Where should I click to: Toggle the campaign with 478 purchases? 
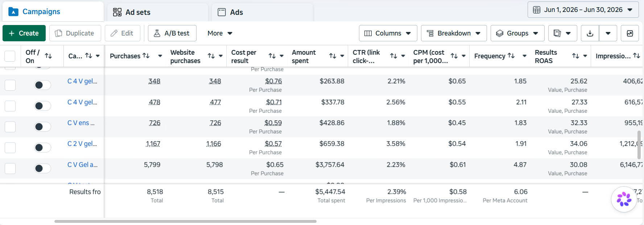coord(42,106)
